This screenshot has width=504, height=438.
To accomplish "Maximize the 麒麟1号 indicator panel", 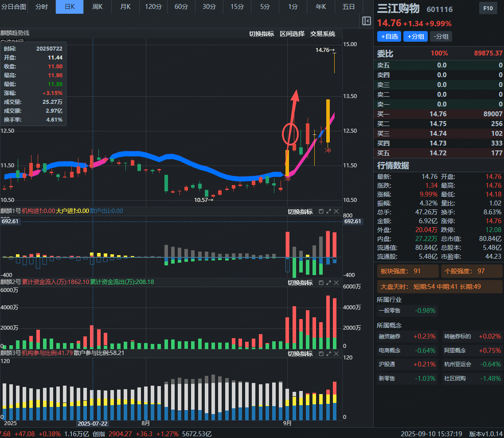I will coord(328,211).
